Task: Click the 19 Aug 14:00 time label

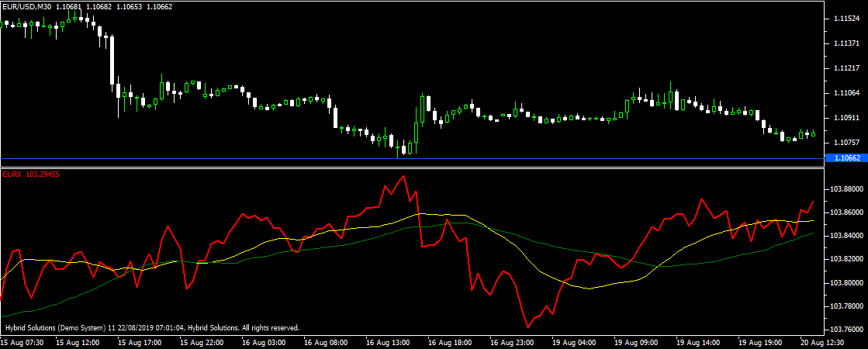Action: coord(700,343)
